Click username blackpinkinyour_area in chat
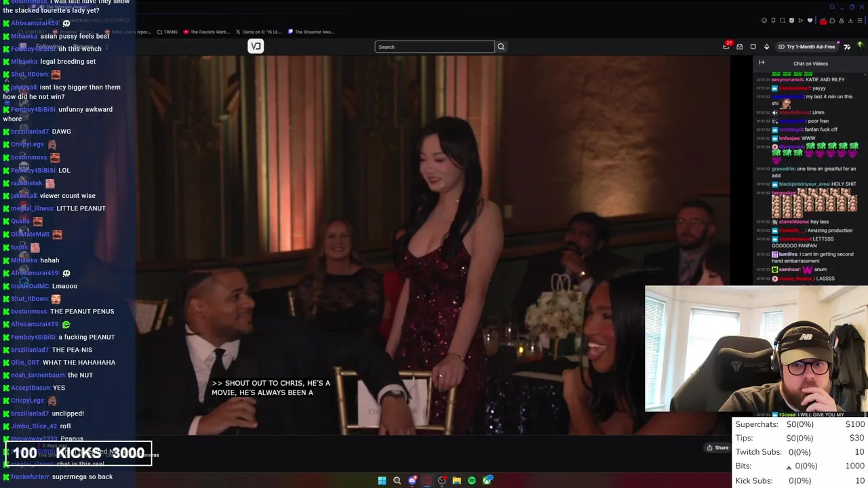The width and height of the screenshot is (868, 488). pyautogui.click(x=804, y=184)
